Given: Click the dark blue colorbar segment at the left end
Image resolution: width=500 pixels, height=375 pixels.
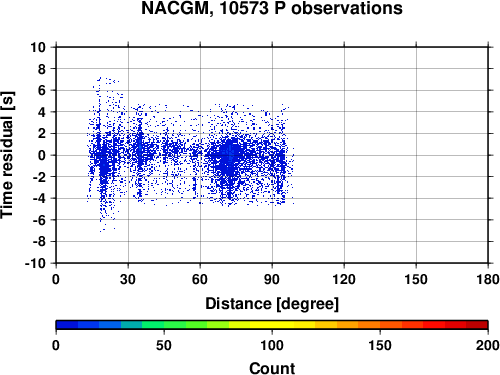Looking at the screenshot, I should (67, 325).
